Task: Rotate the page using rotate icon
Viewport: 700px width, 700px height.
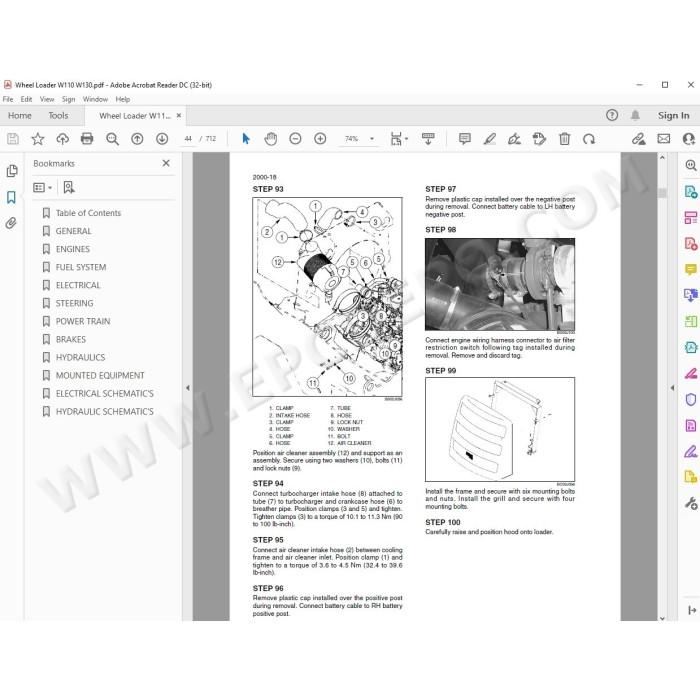Action: click(589, 139)
